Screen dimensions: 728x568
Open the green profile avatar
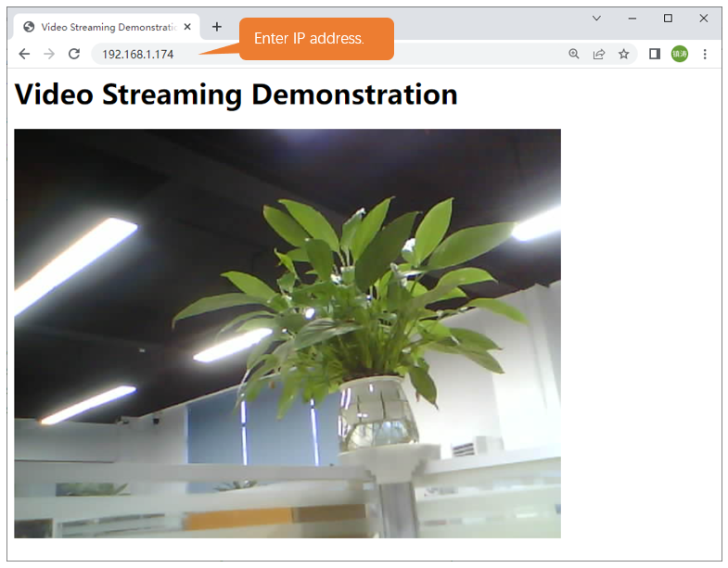[680, 55]
